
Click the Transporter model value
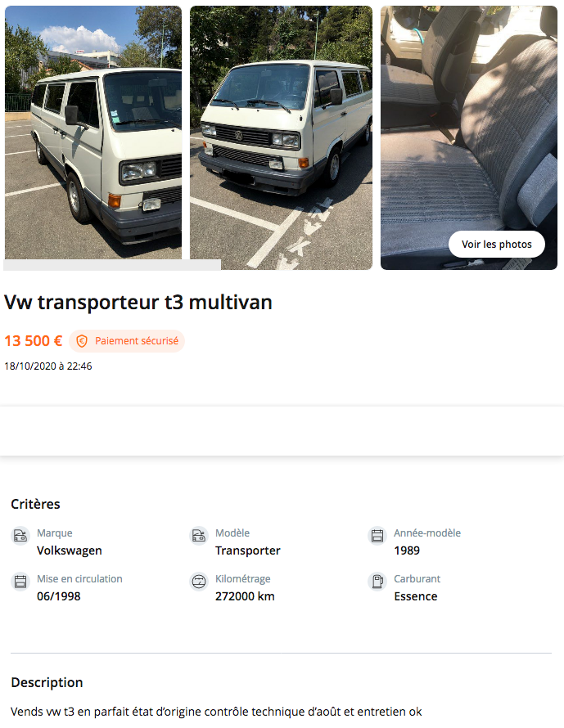pos(248,550)
